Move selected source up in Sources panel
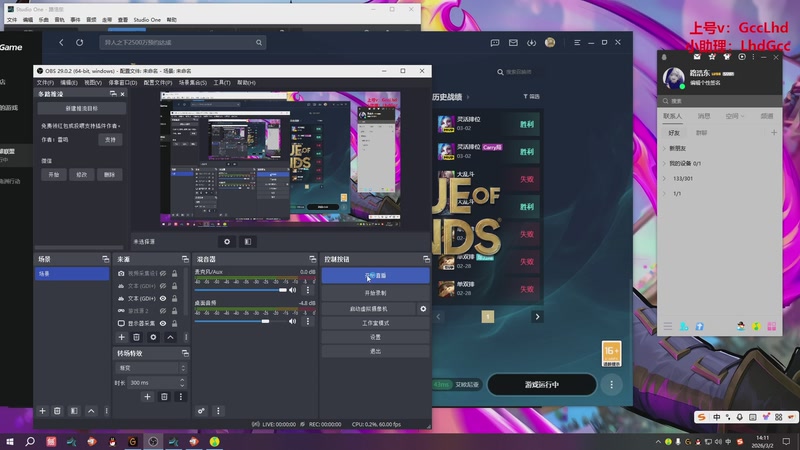800x450 pixels. 170,337
